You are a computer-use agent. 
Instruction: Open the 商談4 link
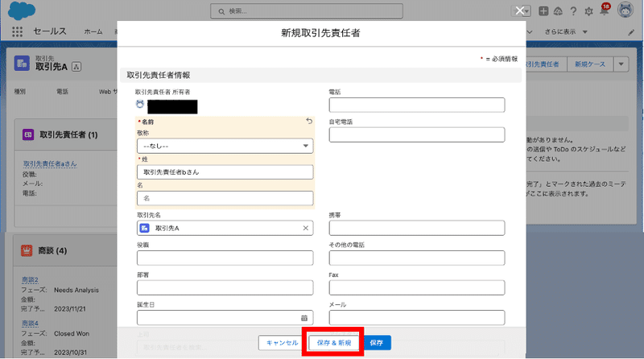[x=30, y=324]
